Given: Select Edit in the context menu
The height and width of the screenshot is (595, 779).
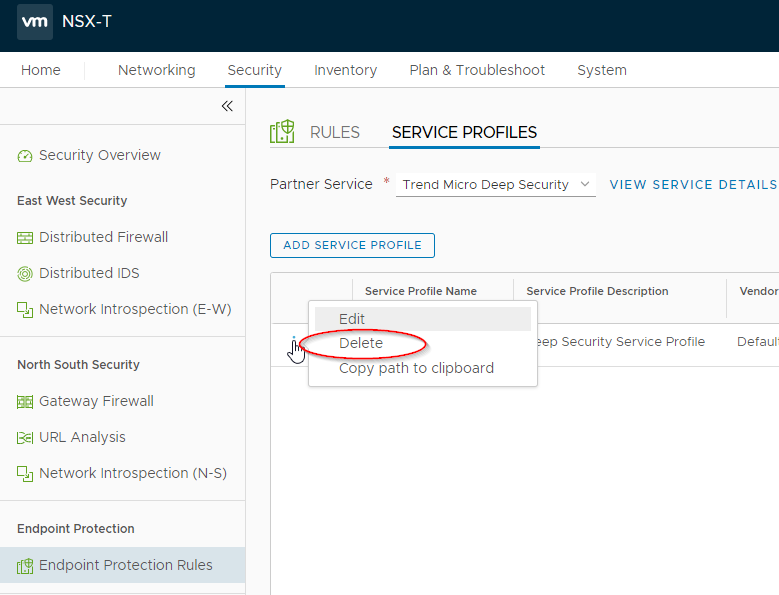Looking at the screenshot, I should tap(352, 319).
